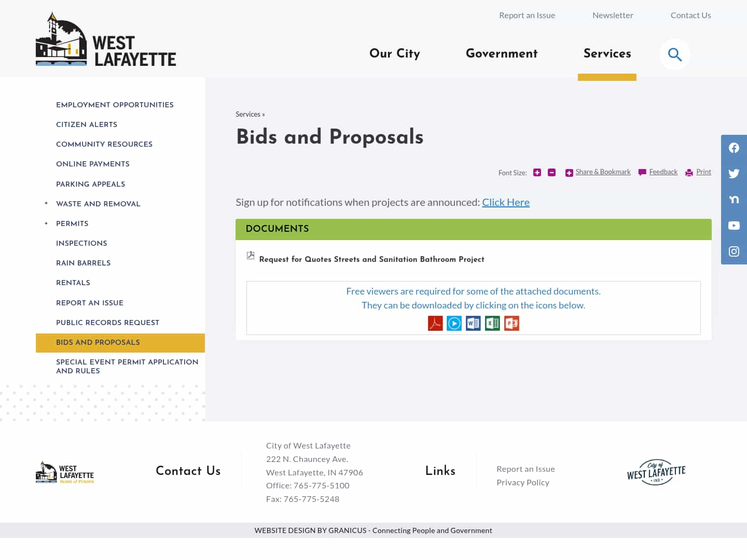Download the Word document viewer icon

473,323
